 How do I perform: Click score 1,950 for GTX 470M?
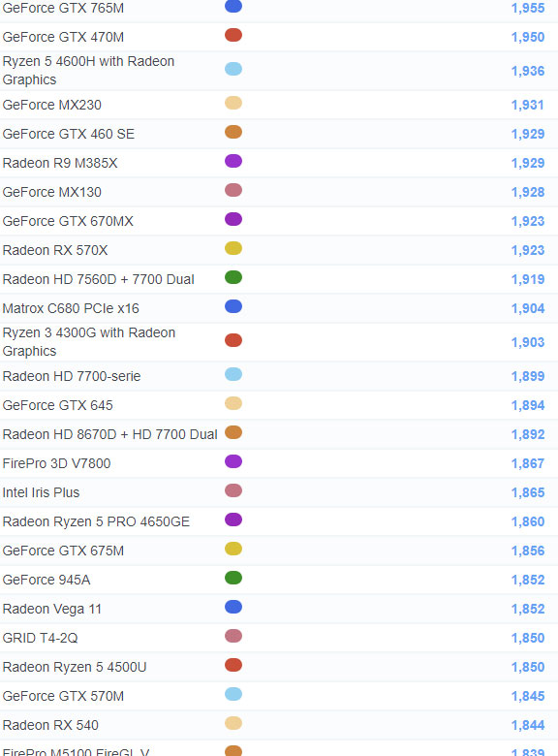coord(528,37)
